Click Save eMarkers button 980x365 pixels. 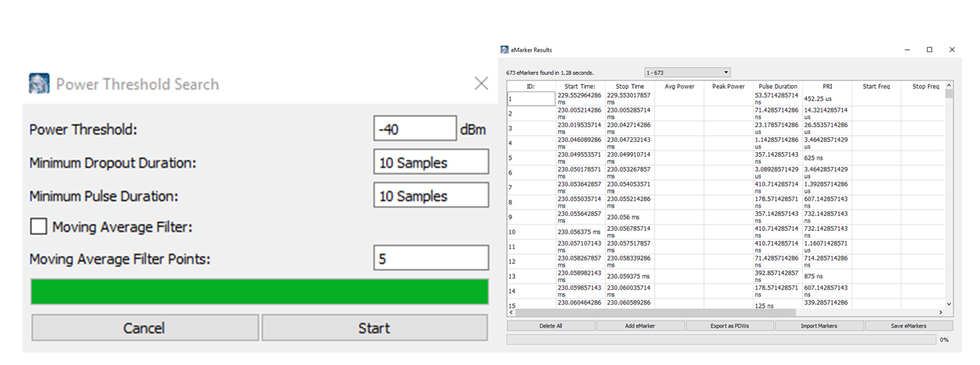point(908,326)
